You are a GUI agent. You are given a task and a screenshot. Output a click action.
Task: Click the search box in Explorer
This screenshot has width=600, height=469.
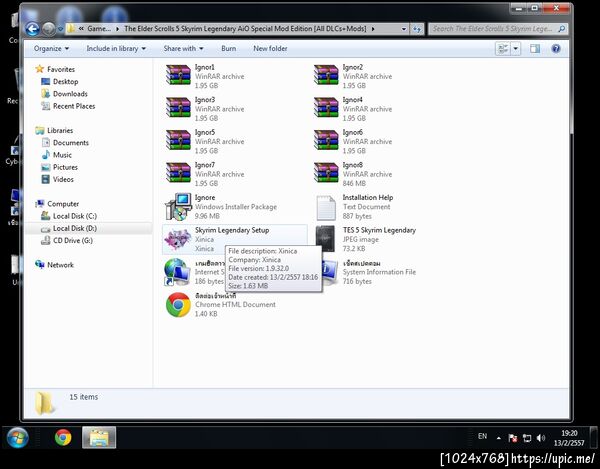[498, 29]
